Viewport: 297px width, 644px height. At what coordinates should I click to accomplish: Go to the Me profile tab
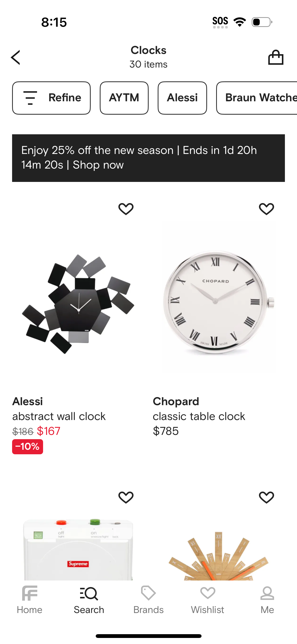pos(267,600)
